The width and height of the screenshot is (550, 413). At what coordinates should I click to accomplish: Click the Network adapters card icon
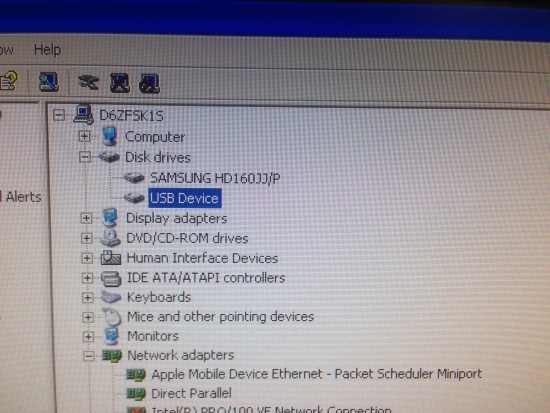(112, 355)
